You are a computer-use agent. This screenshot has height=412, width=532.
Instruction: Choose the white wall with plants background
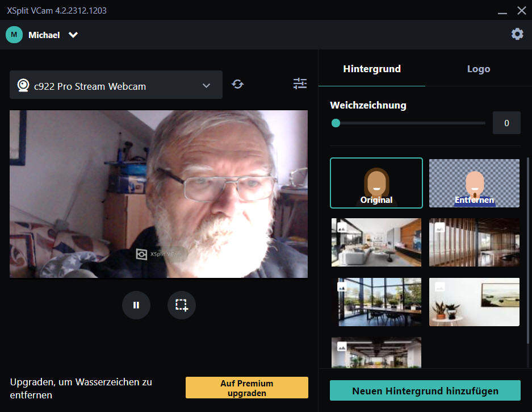[x=474, y=302]
